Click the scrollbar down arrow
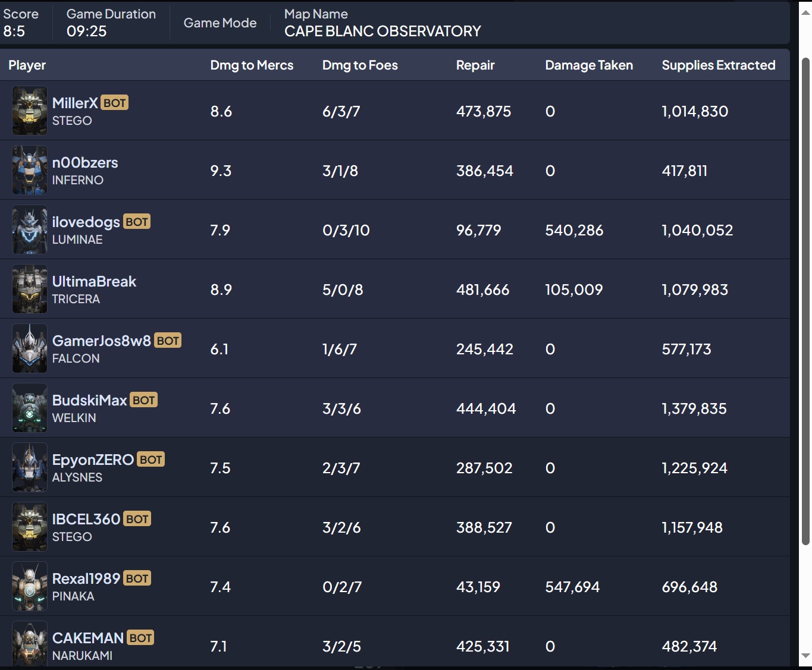 pos(805,656)
